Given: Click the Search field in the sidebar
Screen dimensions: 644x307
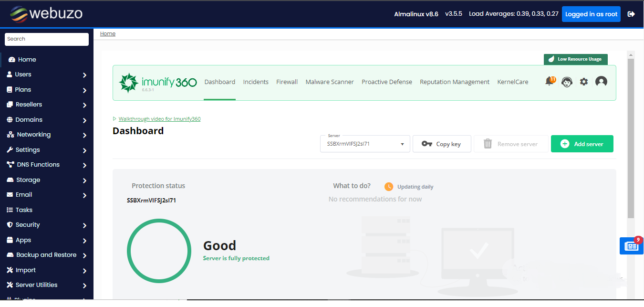Looking at the screenshot, I should [x=46, y=39].
